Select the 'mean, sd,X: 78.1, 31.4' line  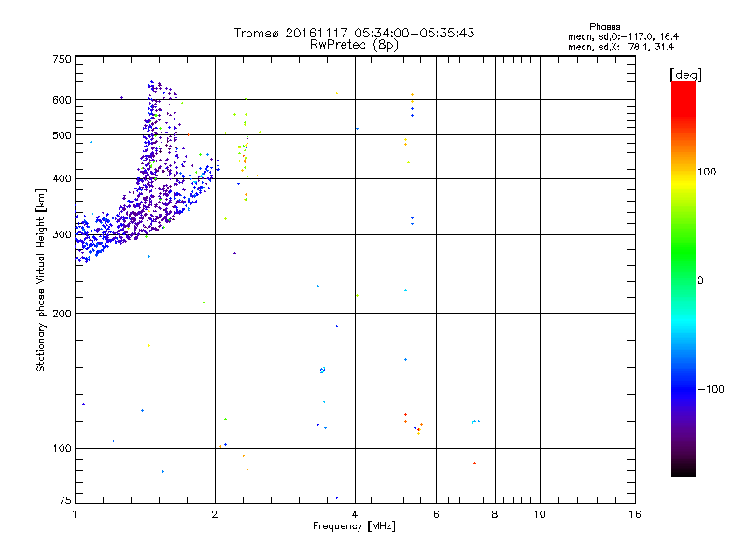[621, 47]
